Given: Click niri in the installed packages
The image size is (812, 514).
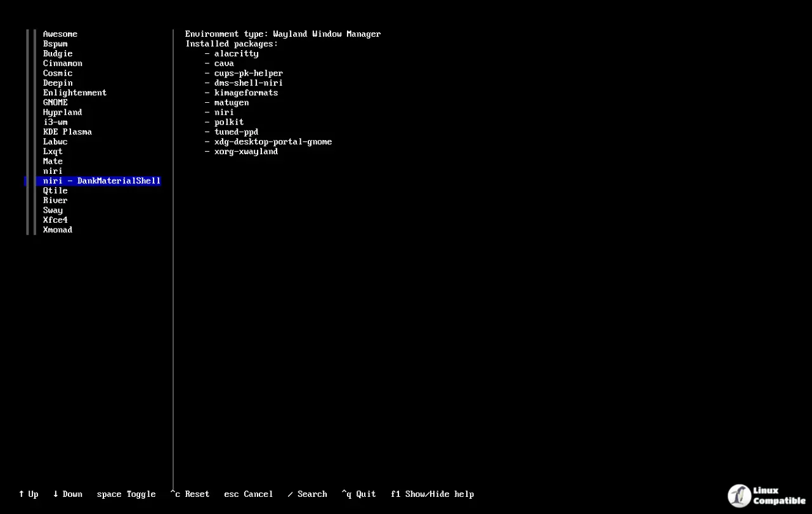Looking at the screenshot, I should (x=219, y=112).
